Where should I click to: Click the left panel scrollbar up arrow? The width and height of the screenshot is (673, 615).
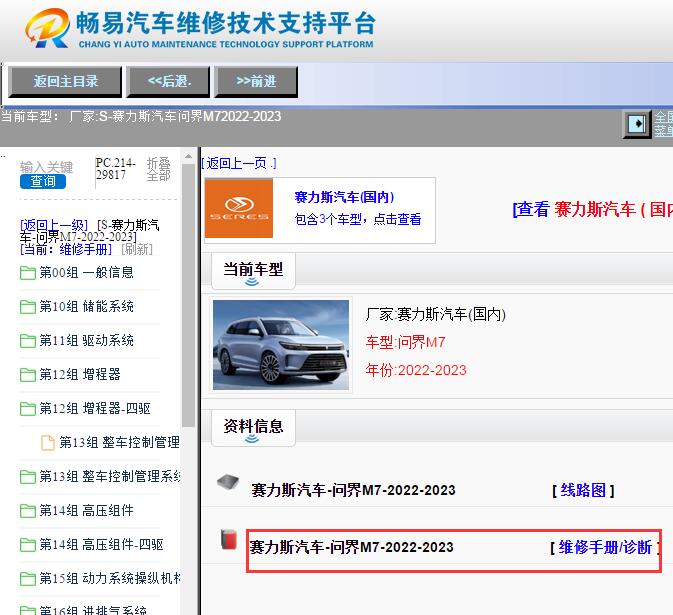[188, 157]
